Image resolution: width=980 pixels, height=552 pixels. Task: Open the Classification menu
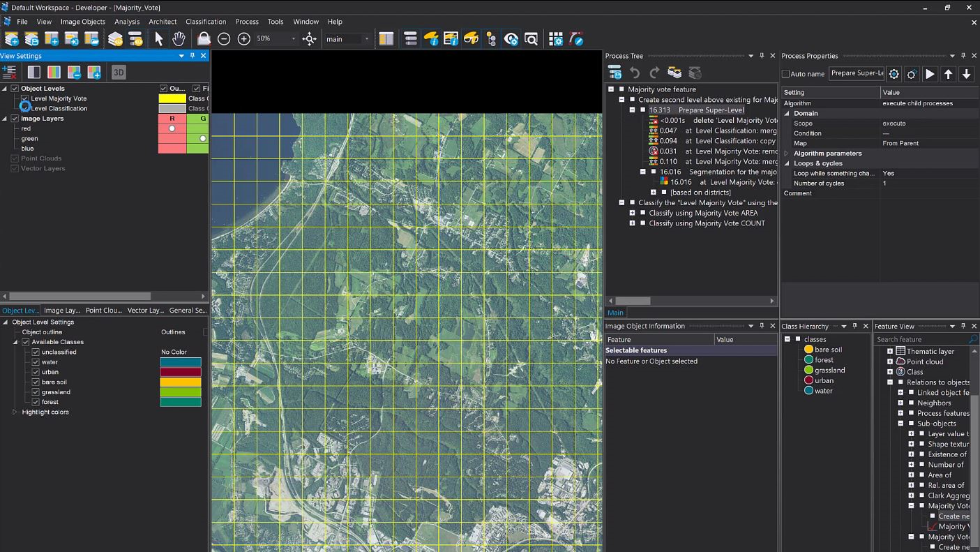(x=205, y=22)
